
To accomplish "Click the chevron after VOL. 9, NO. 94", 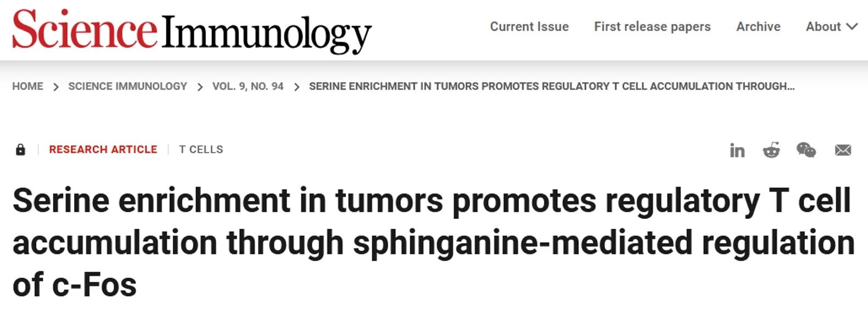I will click(296, 87).
